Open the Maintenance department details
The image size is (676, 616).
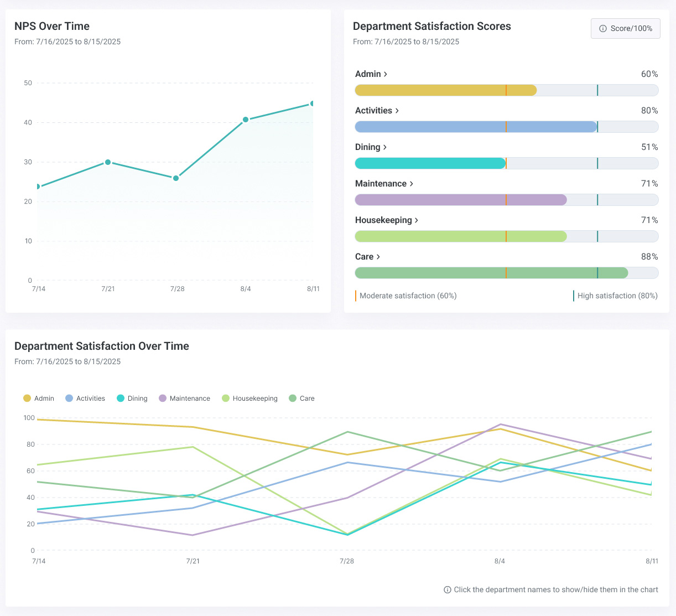384,184
